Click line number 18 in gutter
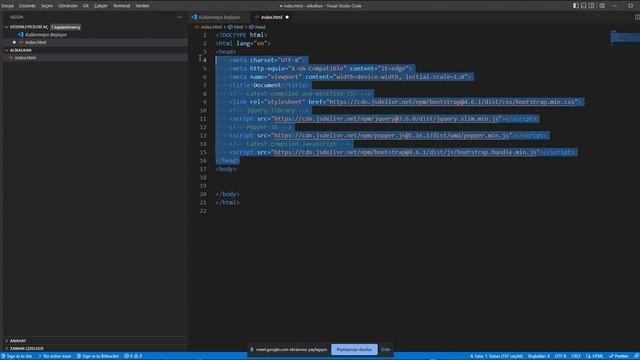 203,178
